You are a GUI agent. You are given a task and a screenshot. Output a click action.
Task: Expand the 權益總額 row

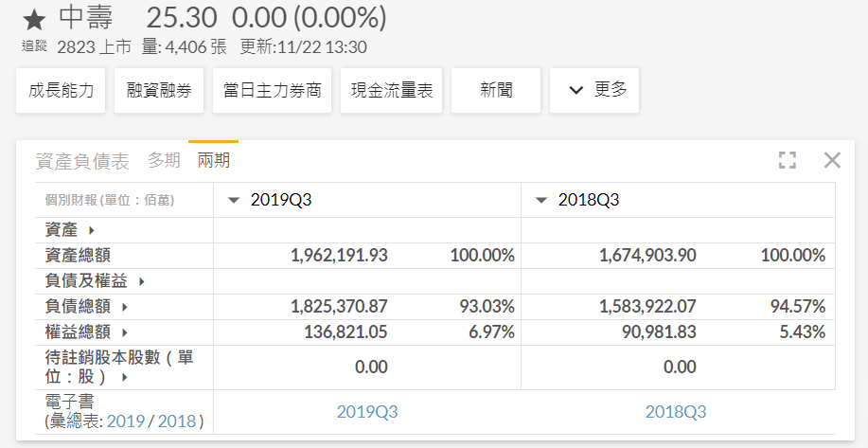(124, 332)
